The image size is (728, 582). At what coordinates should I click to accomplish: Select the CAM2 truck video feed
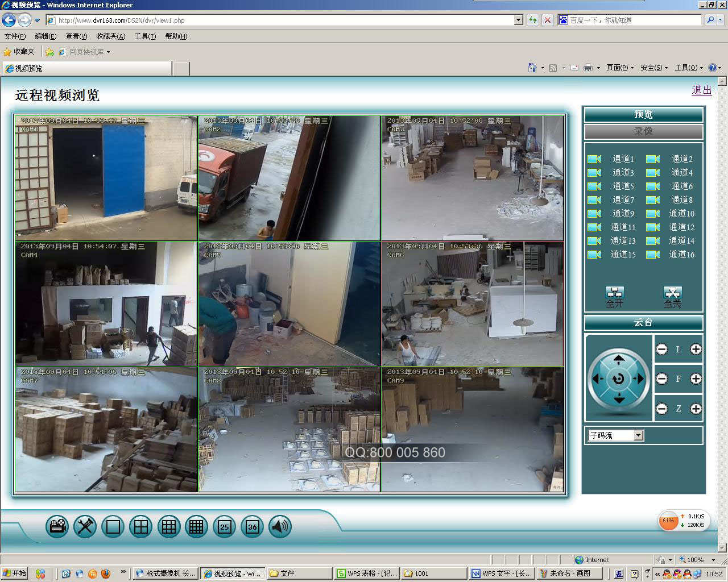click(x=289, y=178)
